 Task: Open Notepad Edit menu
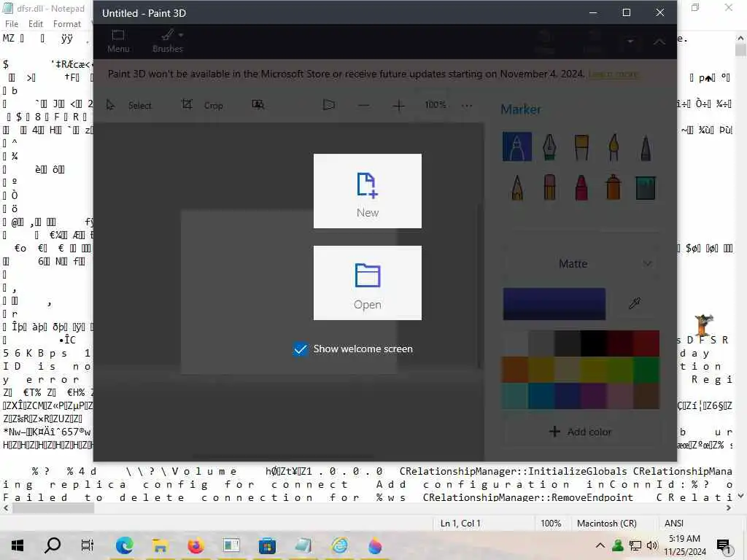click(36, 24)
